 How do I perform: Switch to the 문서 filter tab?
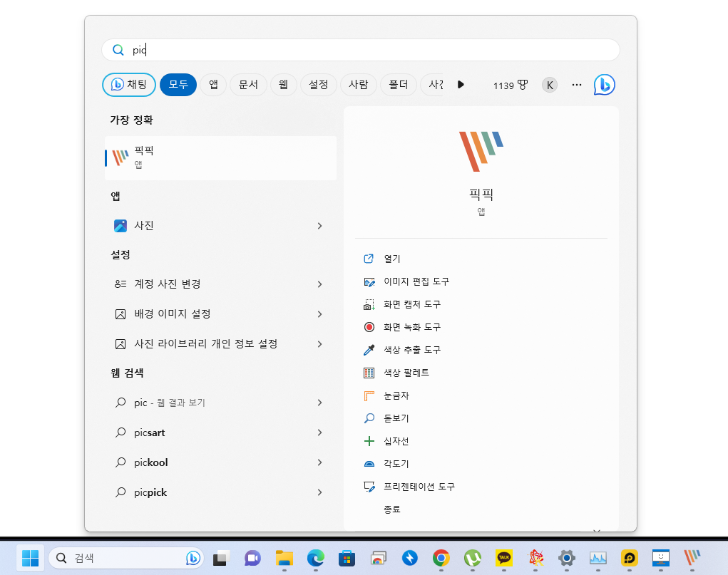(x=248, y=85)
